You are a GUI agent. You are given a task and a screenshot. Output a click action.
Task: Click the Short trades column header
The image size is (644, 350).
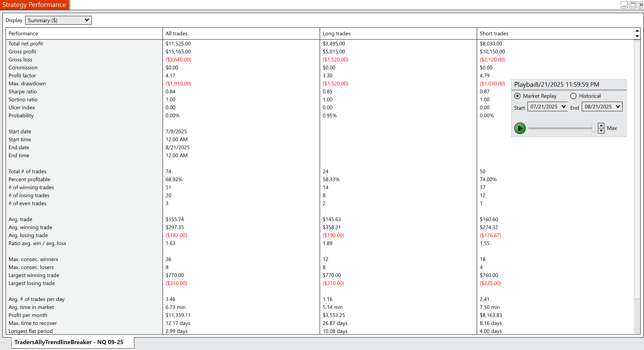coord(494,34)
